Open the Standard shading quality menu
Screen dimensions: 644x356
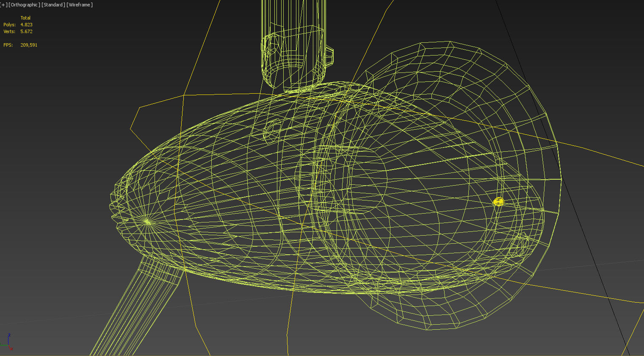[x=53, y=5]
